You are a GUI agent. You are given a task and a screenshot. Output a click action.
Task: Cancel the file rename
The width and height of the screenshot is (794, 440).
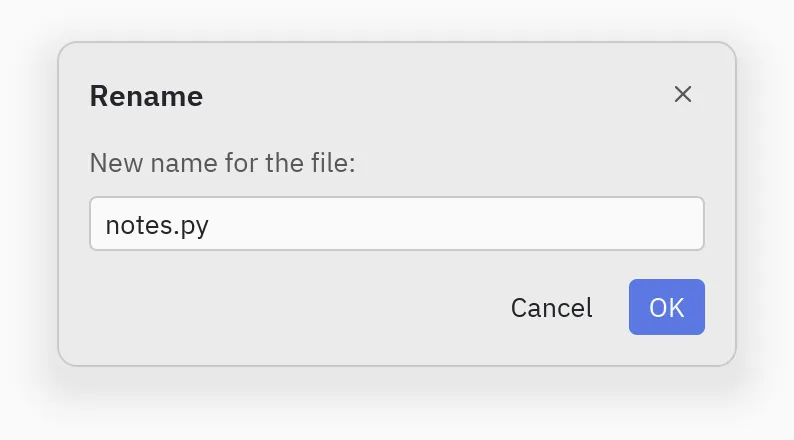click(x=551, y=307)
